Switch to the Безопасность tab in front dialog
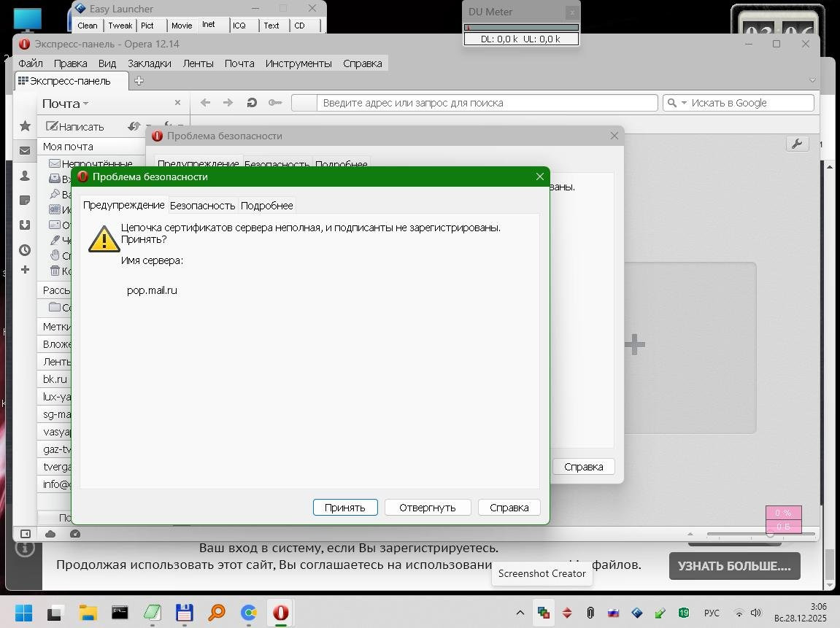Viewport: 840px width, 628px height. coord(202,206)
